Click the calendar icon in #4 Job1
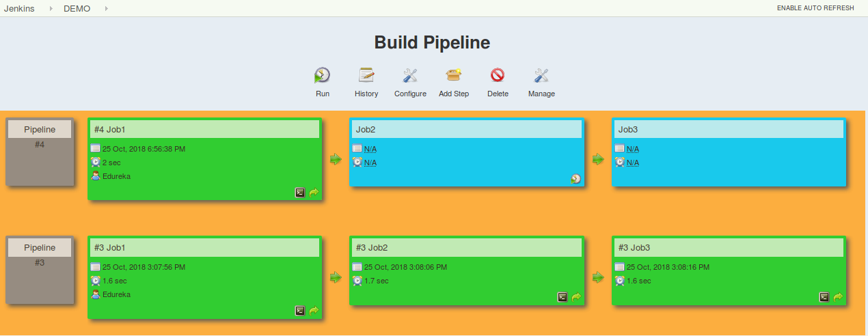868x336 pixels. pyautogui.click(x=96, y=148)
